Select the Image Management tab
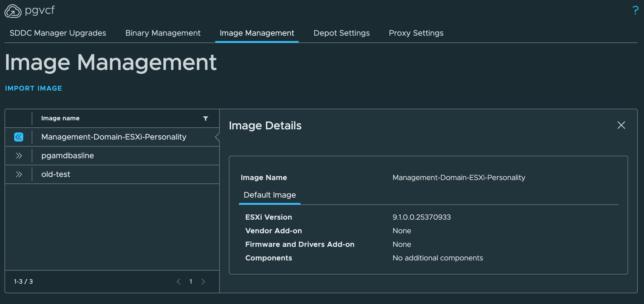Image resolution: width=644 pixels, height=304 pixels. [257, 33]
